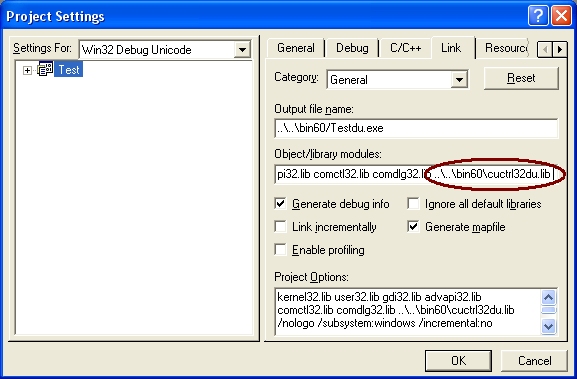Click inside Project Options text box
The image size is (577, 379).
[x=408, y=311]
